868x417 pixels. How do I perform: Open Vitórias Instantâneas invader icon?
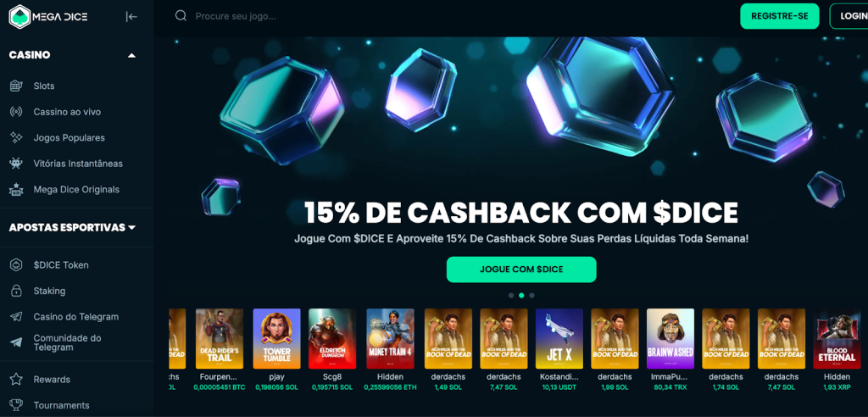[x=16, y=164]
